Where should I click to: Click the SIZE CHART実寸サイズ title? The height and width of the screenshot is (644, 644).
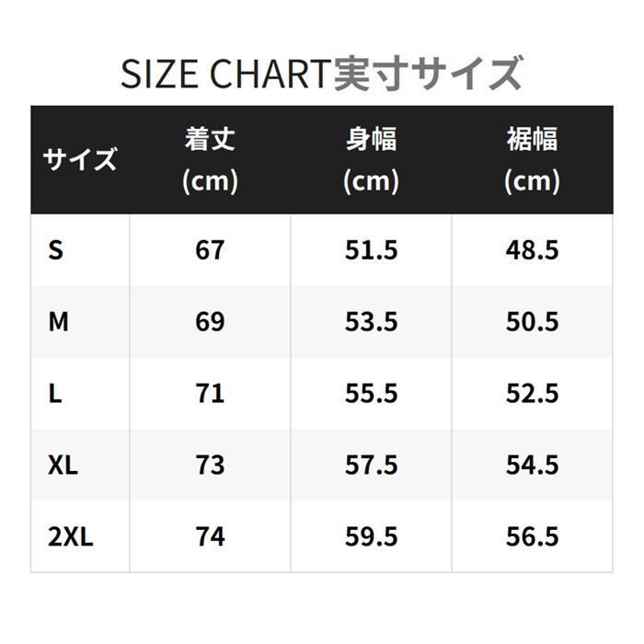click(322, 74)
